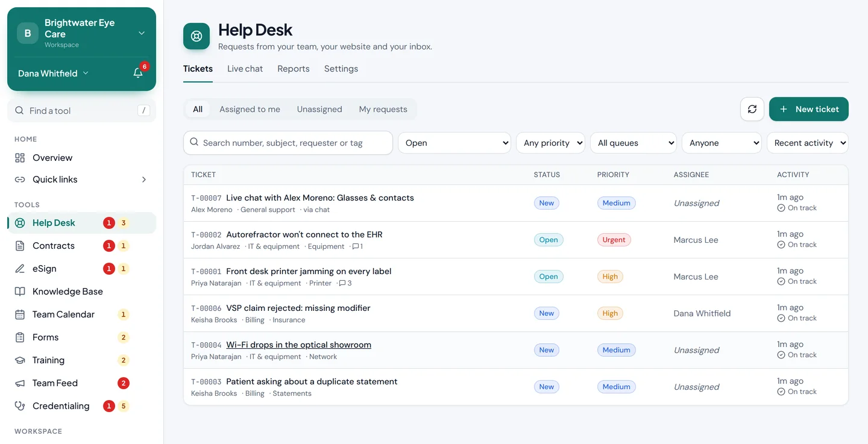This screenshot has width=868, height=444.
Task: Create a New ticket
Action: 809,109
